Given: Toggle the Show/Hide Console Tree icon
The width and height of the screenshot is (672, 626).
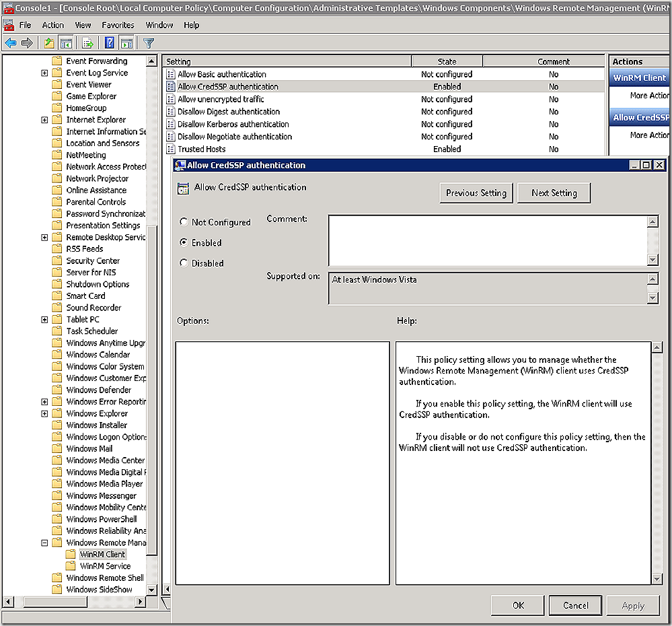Looking at the screenshot, I should pos(66,43).
